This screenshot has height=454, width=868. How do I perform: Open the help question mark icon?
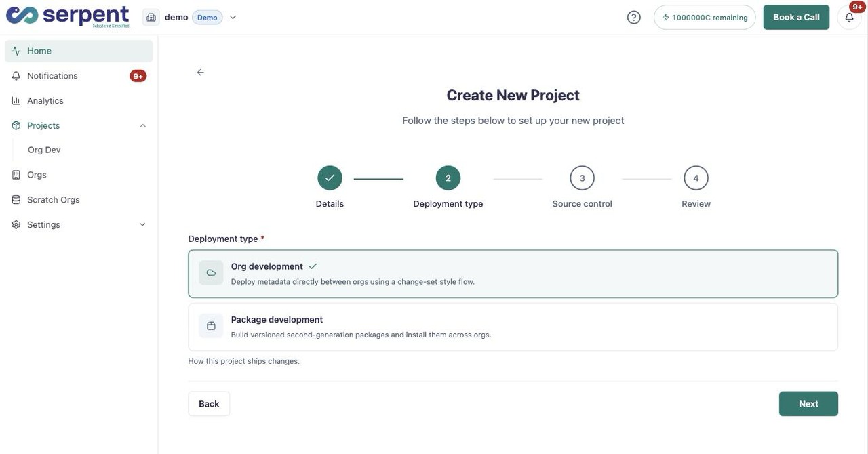634,17
